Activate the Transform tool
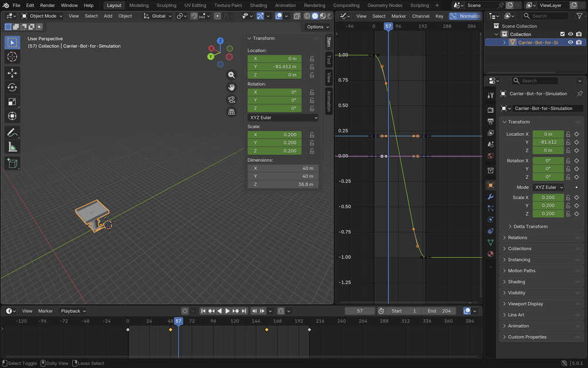Viewport: 588px width, 368px height. click(12, 115)
